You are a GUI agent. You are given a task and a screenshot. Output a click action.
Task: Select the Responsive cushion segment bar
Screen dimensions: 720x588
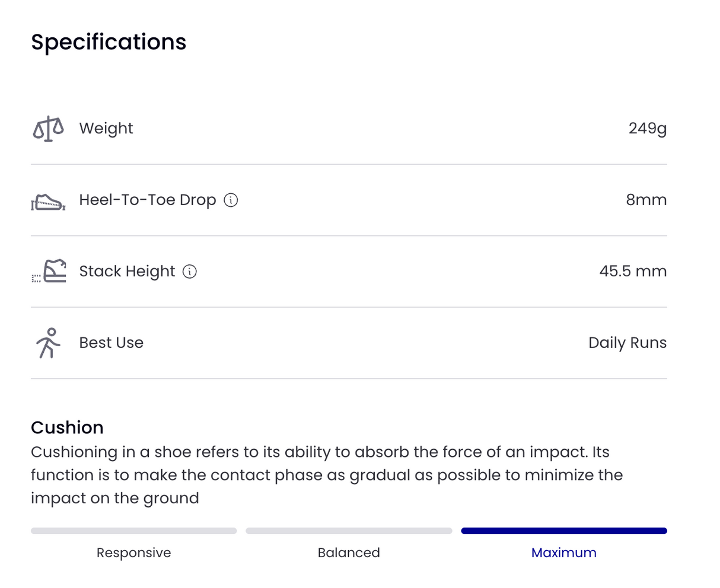[x=134, y=531]
